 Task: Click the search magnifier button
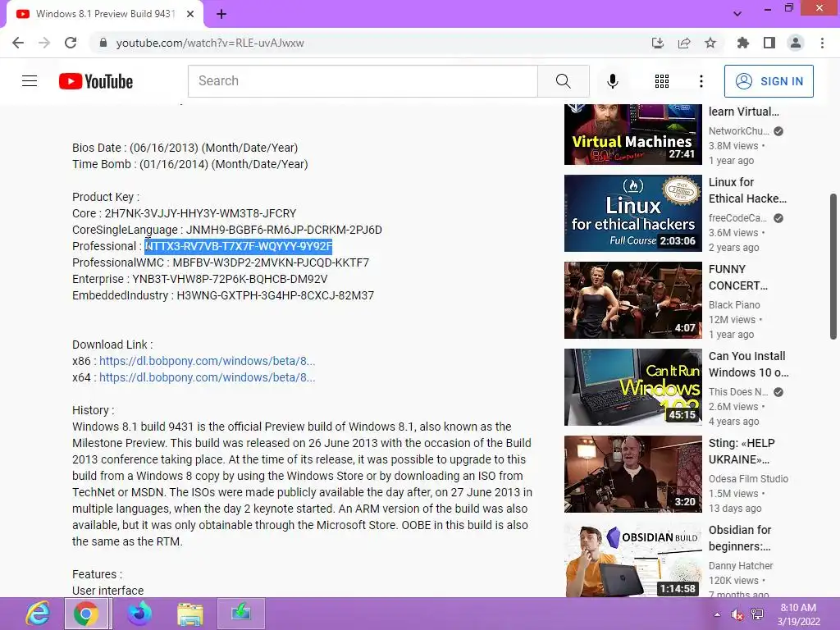[563, 81]
